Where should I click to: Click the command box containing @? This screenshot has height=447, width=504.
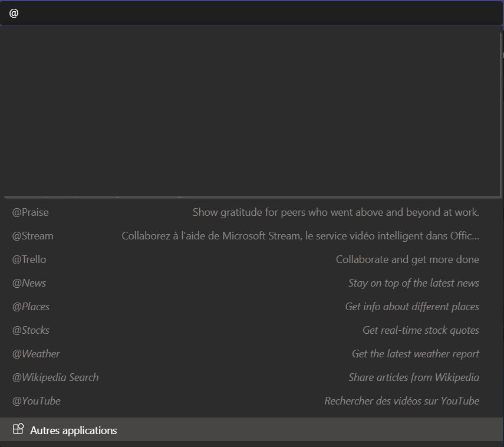click(251, 13)
